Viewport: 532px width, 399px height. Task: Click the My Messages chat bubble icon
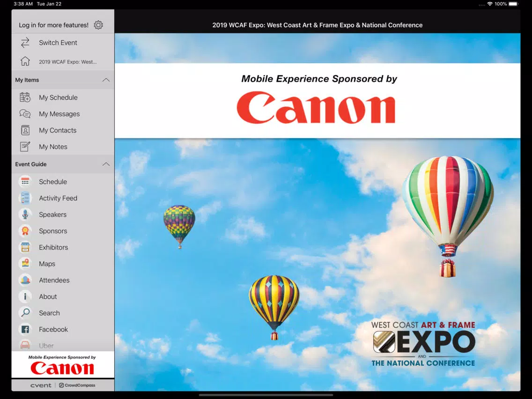click(25, 114)
